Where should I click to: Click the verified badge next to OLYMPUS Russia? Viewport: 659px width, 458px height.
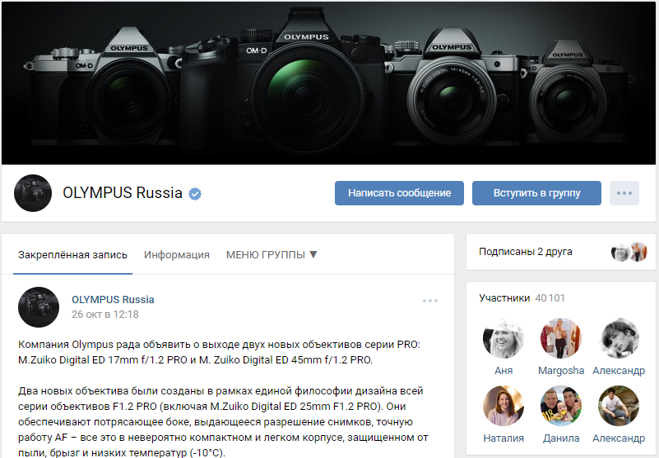195,194
